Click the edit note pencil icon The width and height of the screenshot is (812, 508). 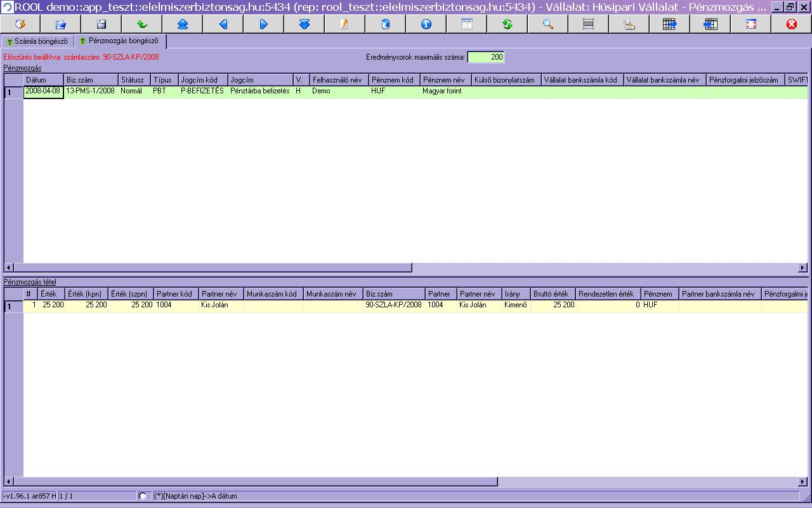point(344,24)
